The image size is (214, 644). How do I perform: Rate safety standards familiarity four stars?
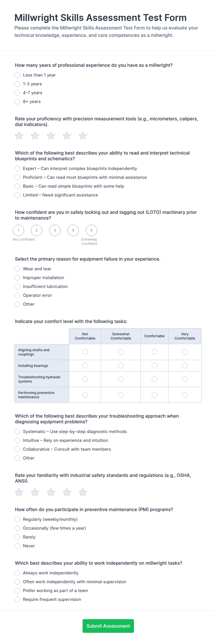(x=67, y=492)
